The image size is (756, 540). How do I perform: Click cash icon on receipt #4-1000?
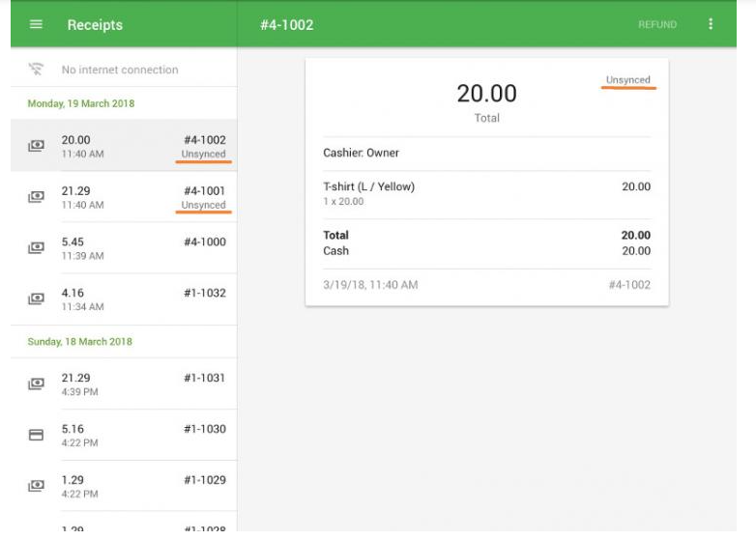(36, 248)
